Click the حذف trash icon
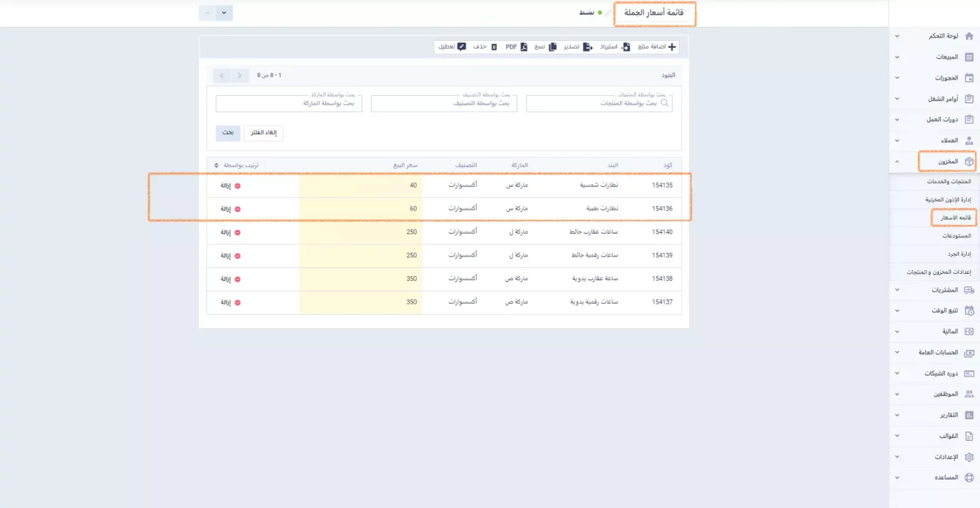Image resolution: width=980 pixels, height=508 pixels. click(x=494, y=47)
